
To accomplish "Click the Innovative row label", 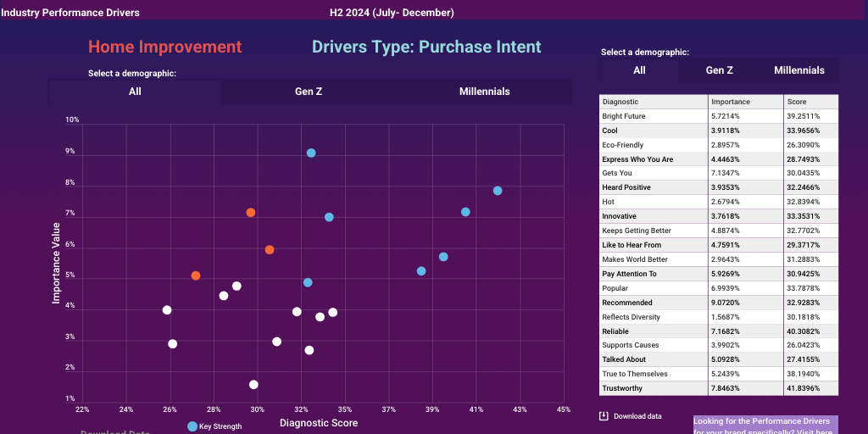I will [x=620, y=216].
